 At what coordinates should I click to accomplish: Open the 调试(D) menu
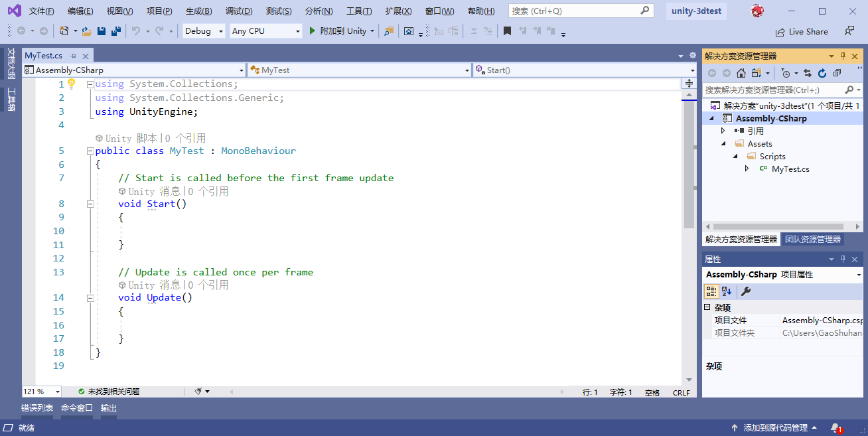point(239,11)
